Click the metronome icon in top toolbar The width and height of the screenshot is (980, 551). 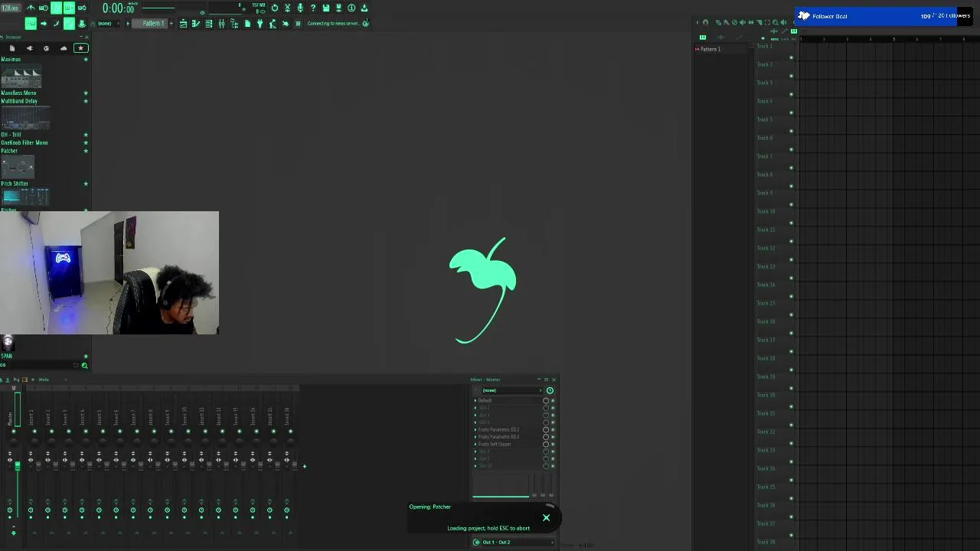pos(29,8)
